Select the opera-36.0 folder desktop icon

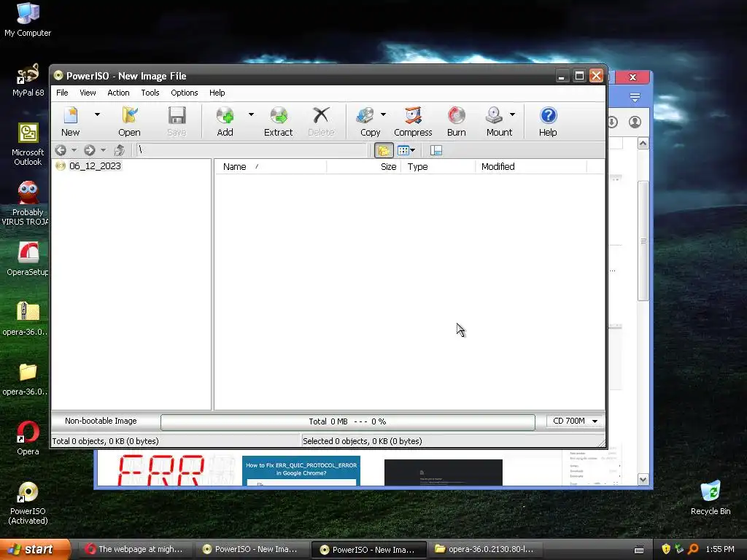(x=28, y=379)
